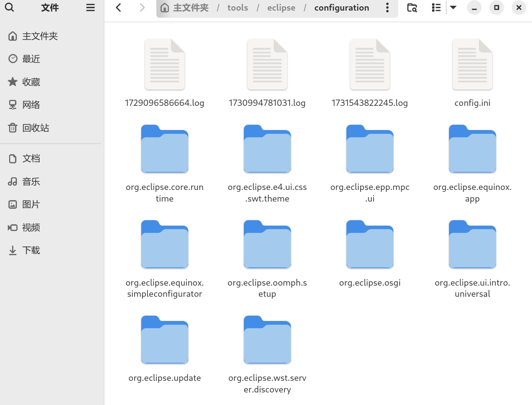
Task: Go forward with the right arrow
Action: 142,7
